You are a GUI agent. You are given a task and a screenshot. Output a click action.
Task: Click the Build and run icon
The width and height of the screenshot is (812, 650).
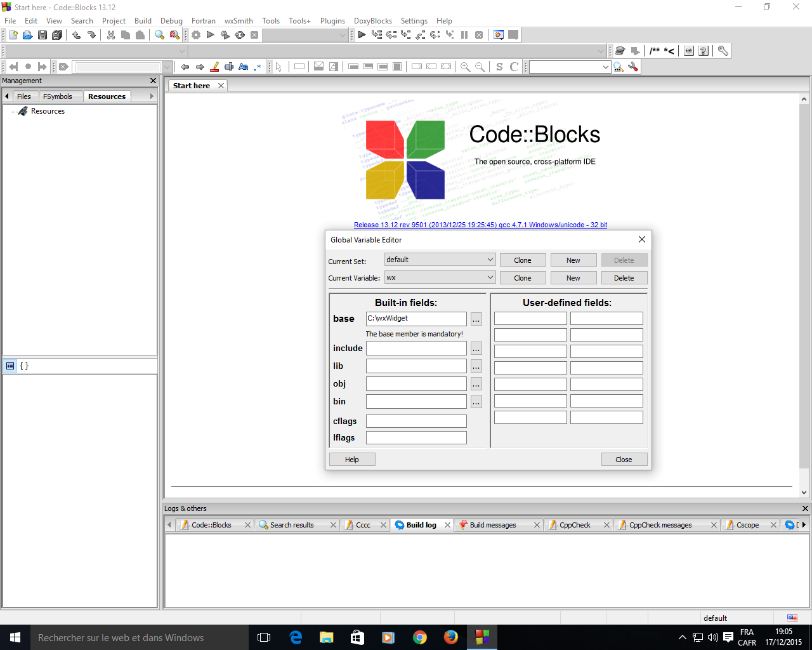[225, 35]
